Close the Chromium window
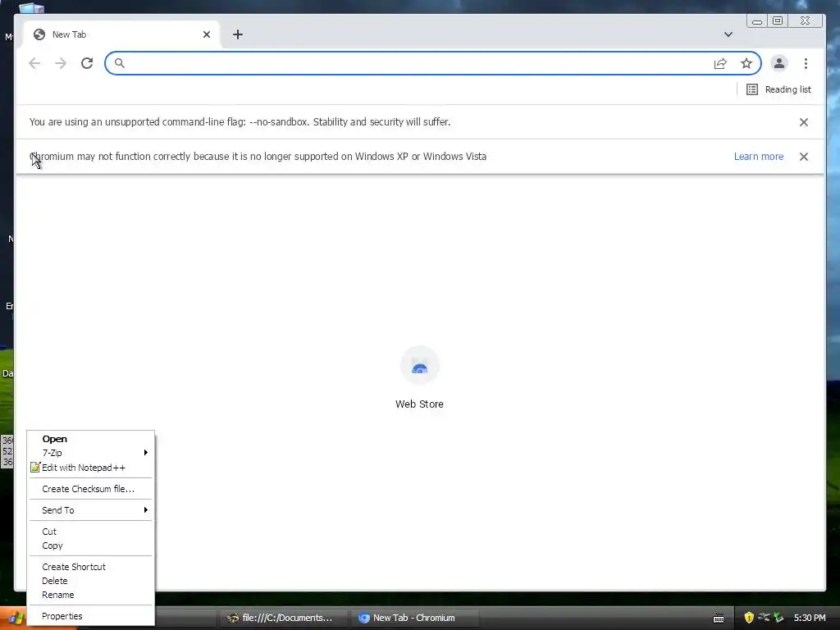840x630 pixels. pyautogui.click(x=806, y=21)
